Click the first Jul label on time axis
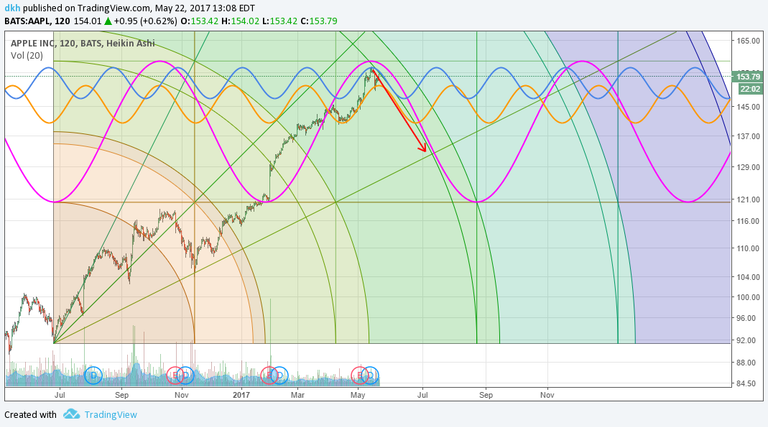The width and height of the screenshot is (768, 427). tap(60, 395)
